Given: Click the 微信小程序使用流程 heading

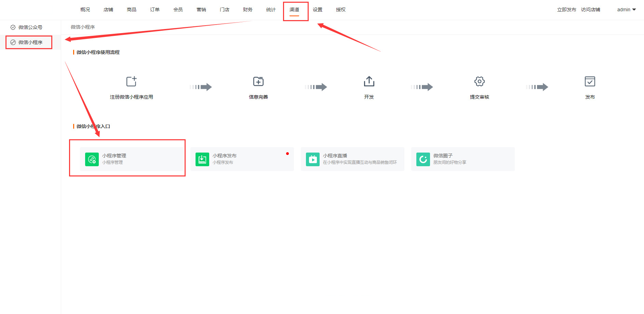Looking at the screenshot, I should pyautogui.click(x=98, y=52).
